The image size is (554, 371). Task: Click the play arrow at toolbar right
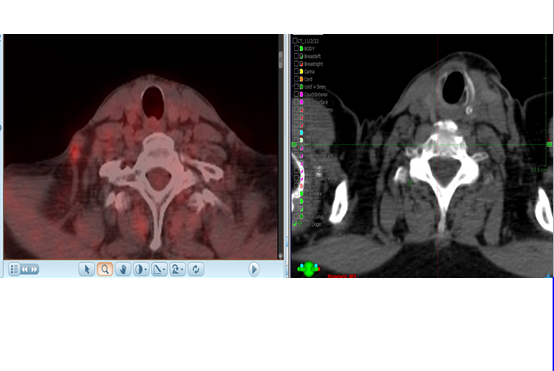coord(254,269)
